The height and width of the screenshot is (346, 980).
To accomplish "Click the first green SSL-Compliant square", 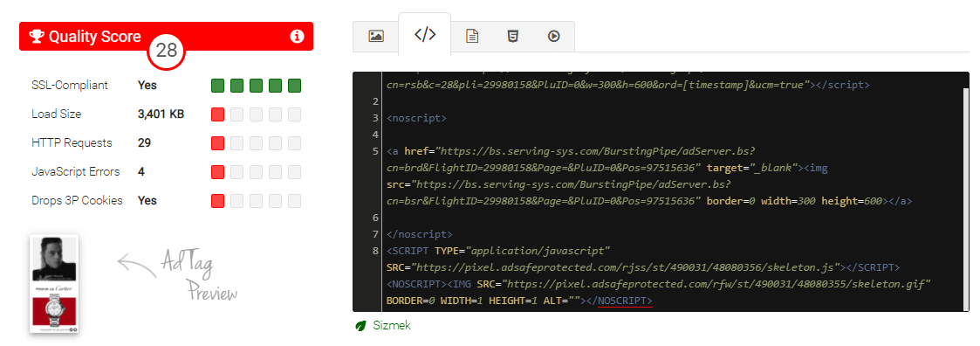I will [217, 86].
